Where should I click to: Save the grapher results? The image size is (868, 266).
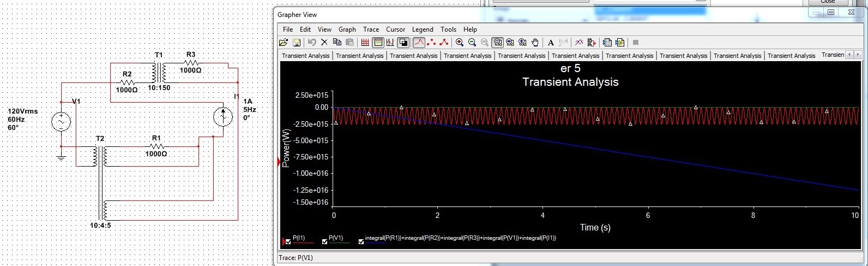click(297, 43)
